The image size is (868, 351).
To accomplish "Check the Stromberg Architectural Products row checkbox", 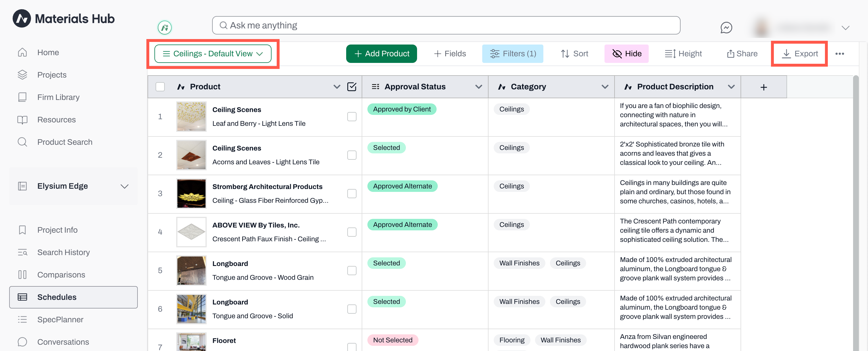I will tap(351, 194).
